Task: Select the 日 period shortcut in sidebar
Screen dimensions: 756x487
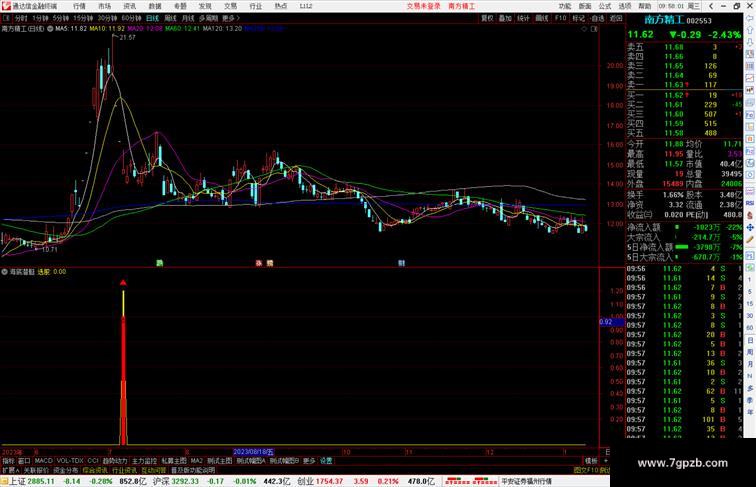Action: [x=750, y=340]
